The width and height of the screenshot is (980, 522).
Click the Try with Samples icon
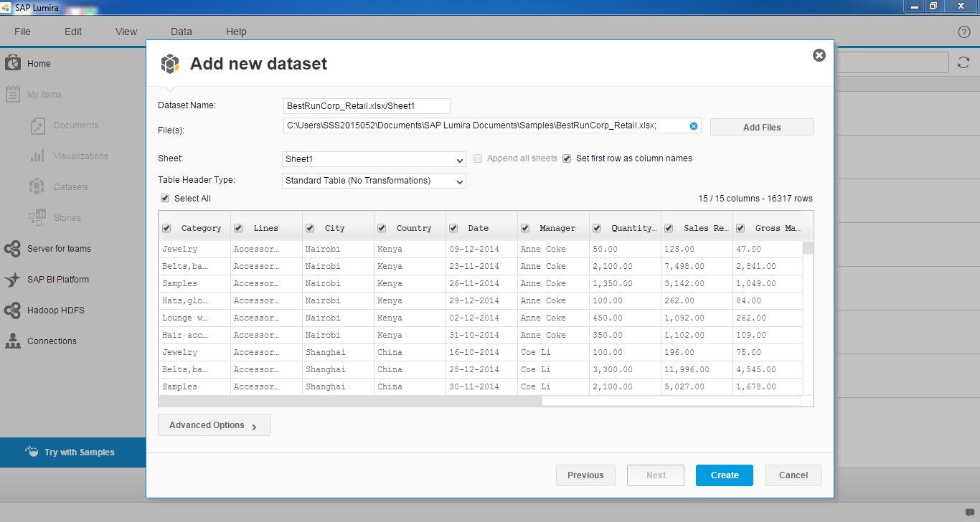tap(32, 452)
